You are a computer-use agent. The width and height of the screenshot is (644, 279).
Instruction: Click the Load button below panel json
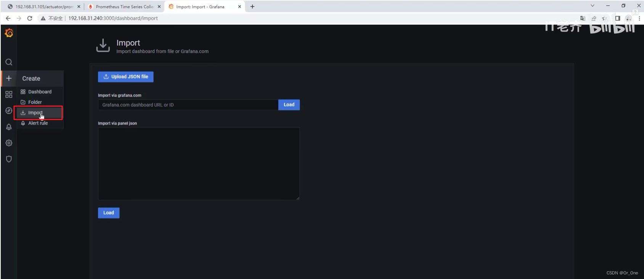pyautogui.click(x=109, y=213)
